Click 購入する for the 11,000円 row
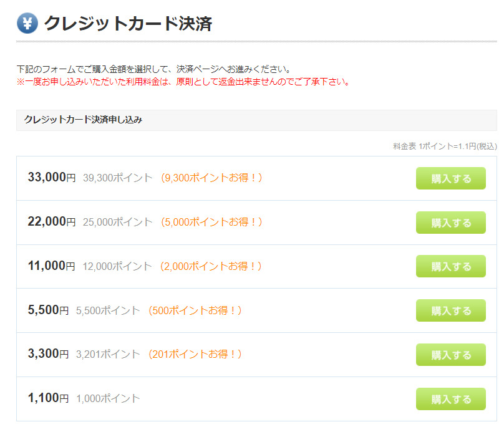 pos(450,266)
